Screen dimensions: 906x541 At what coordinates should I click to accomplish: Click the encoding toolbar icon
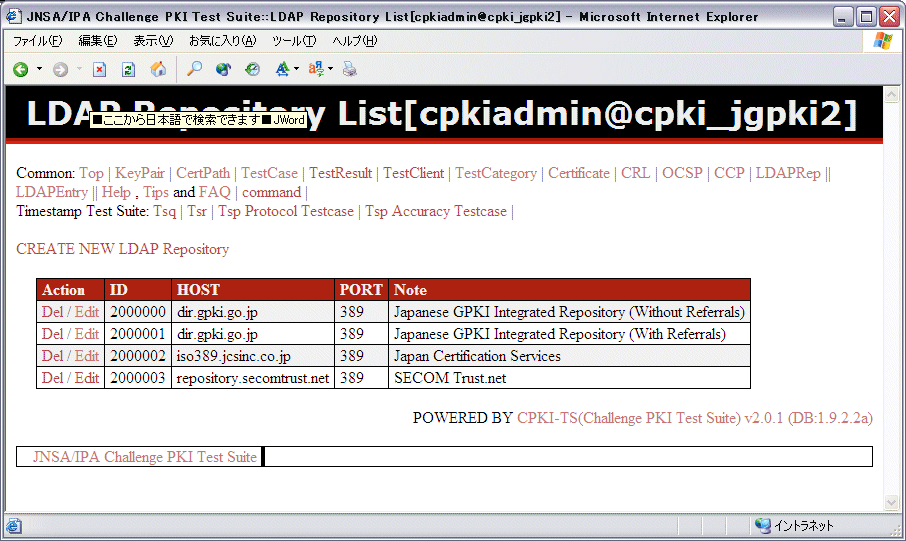(316, 69)
